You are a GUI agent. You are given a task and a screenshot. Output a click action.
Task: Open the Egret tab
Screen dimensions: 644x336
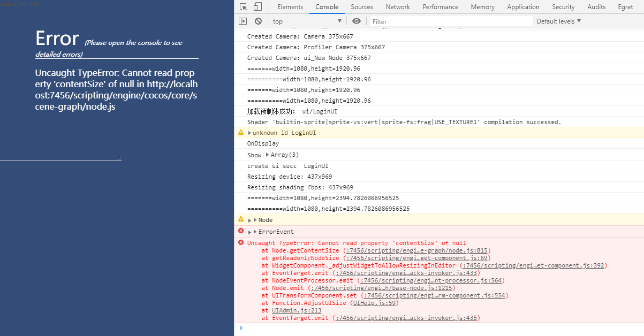pos(625,7)
